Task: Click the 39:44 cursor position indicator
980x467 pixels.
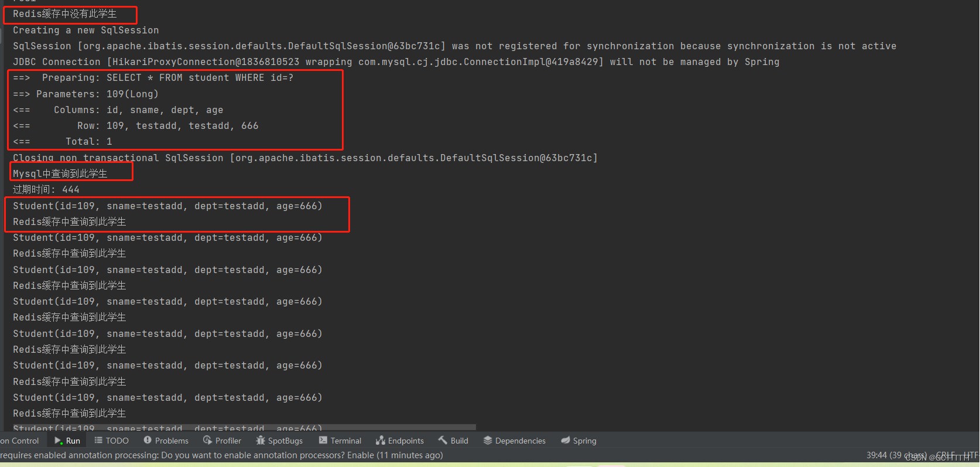Action: click(x=896, y=455)
